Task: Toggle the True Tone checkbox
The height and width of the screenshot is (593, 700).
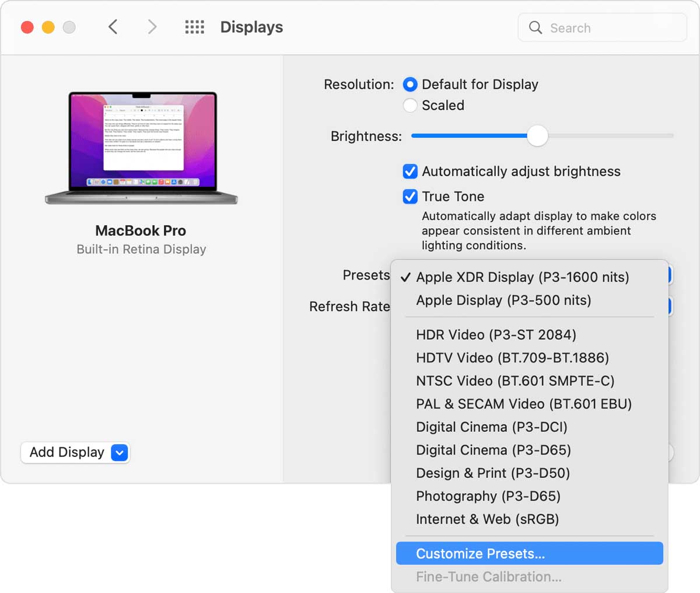Action: tap(410, 197)
